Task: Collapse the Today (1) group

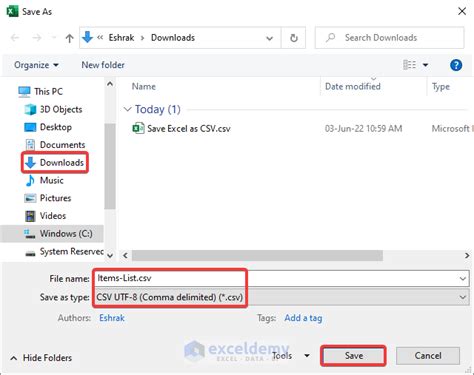Action: click(x=127, y=109)
